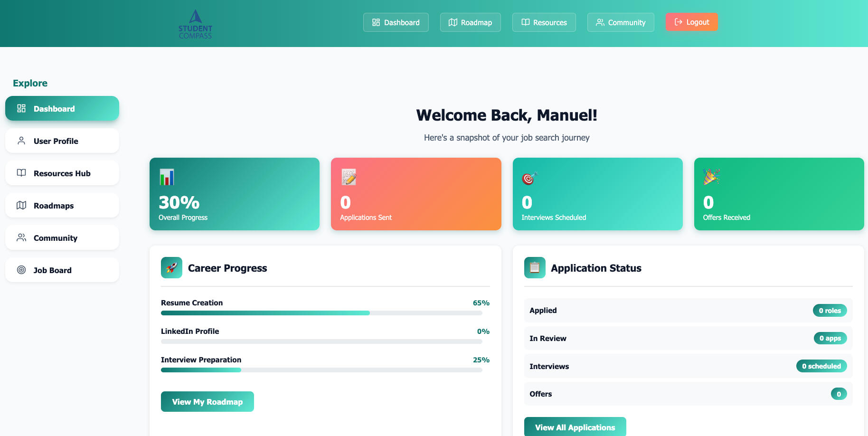This screenshot has height=436, width=868.
Task: Click the '0 scheduled' badge in Interviews row
Action: click(x=821, y=366)
